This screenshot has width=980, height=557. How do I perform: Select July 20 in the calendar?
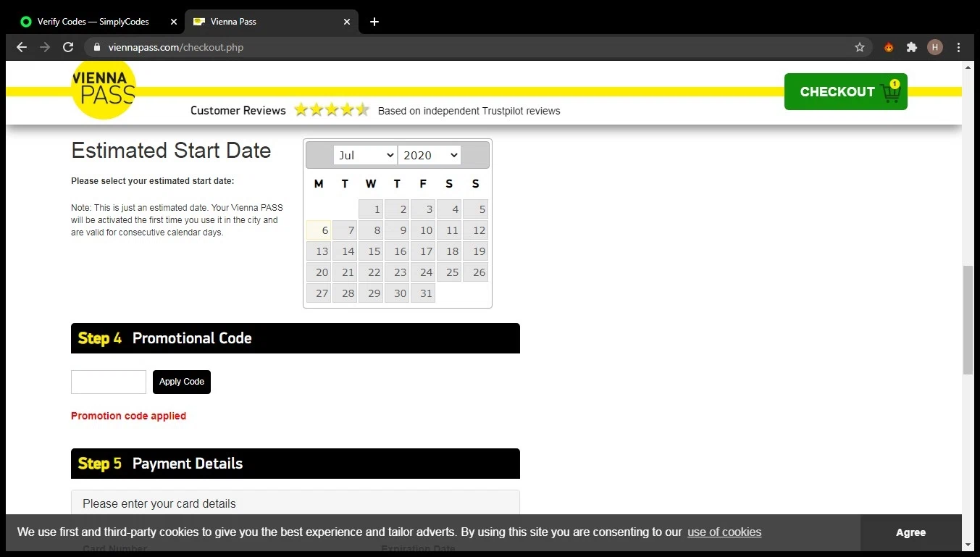tap(319, 272)
